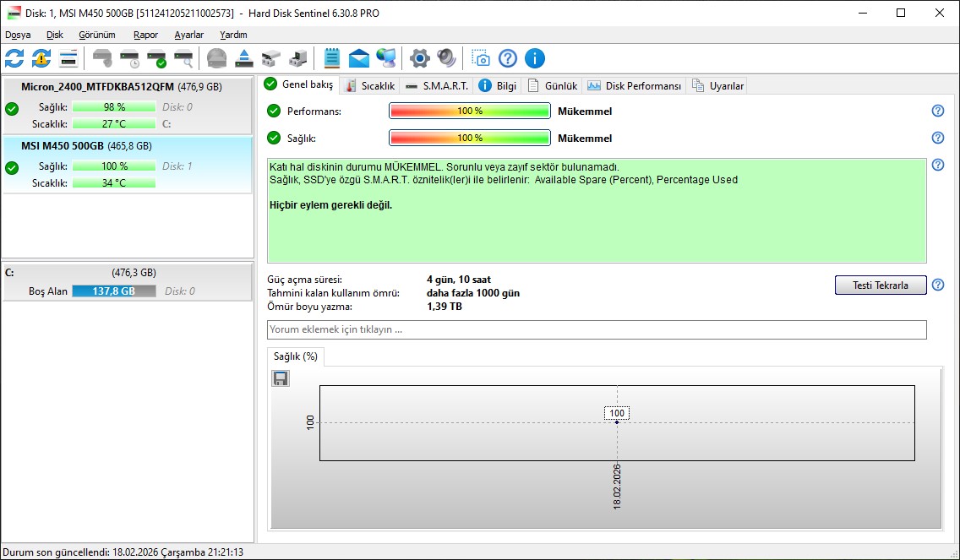This screenshot has height=560, width=960.
Task: Click the estimated lifetime daha fazla 1000 gün
Action: click(473, 293)
